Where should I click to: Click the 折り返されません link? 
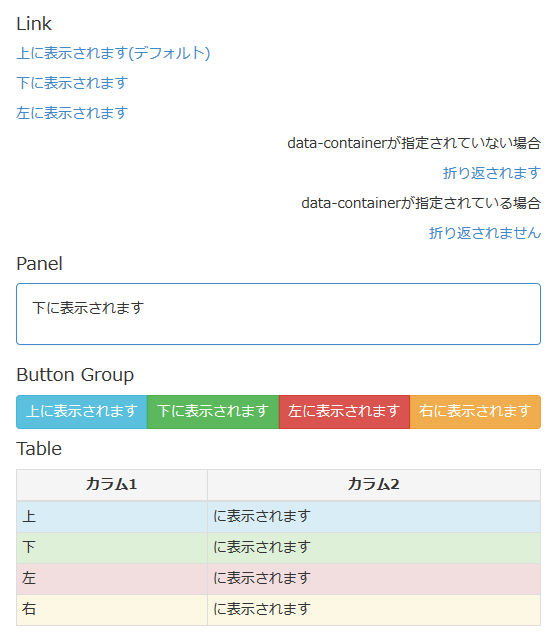[x=485, y=233]
